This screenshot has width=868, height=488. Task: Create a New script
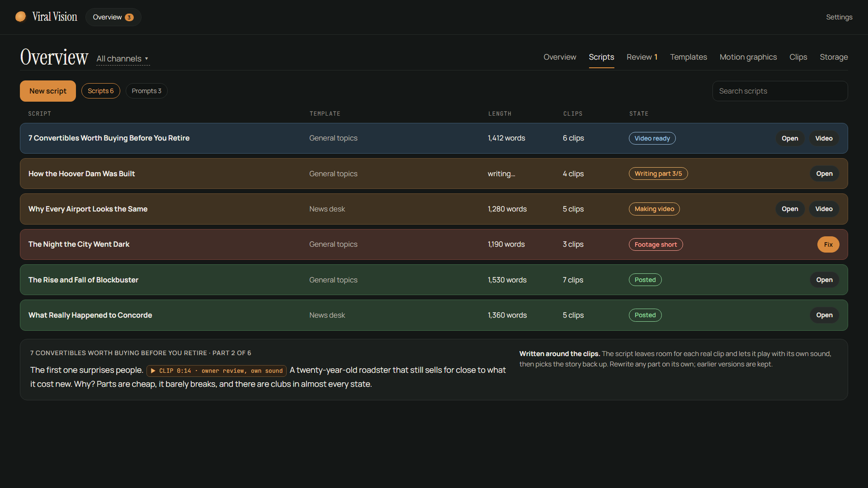point(48,91)
